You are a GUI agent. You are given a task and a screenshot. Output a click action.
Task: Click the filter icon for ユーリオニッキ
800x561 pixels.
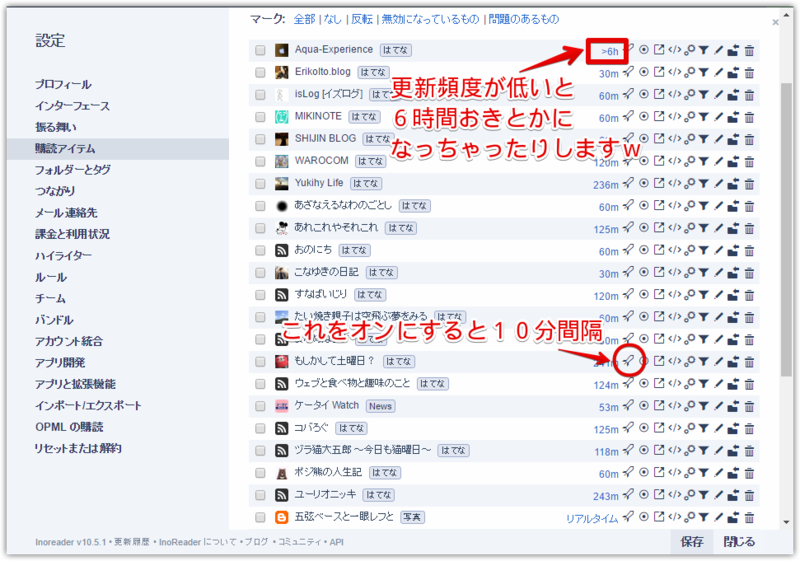click(704, 495)
